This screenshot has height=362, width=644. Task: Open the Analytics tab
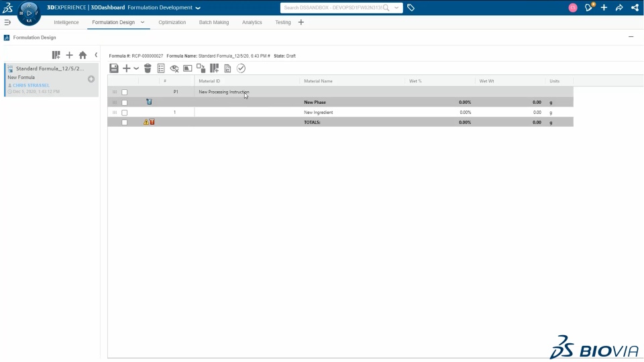pos(252,22)
